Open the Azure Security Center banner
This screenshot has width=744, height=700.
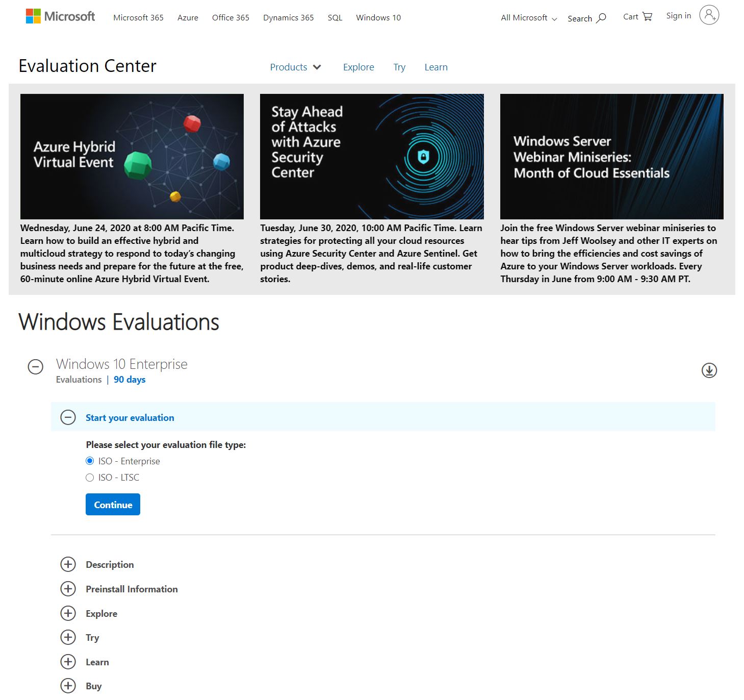click(x=372, y=157)
